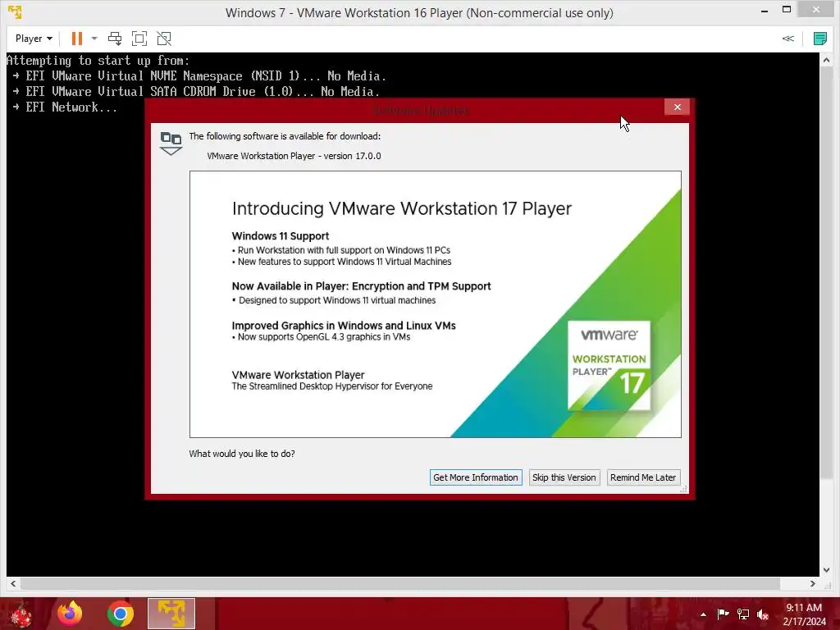Select VMware Player taskbar button
Screen dimensions: 840x630
pos(171,614)
